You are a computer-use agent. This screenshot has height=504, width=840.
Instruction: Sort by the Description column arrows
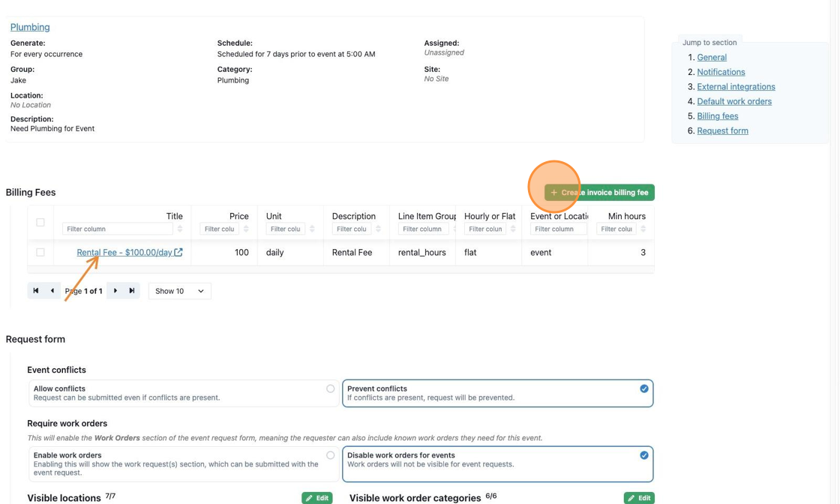tap(378, 229)
